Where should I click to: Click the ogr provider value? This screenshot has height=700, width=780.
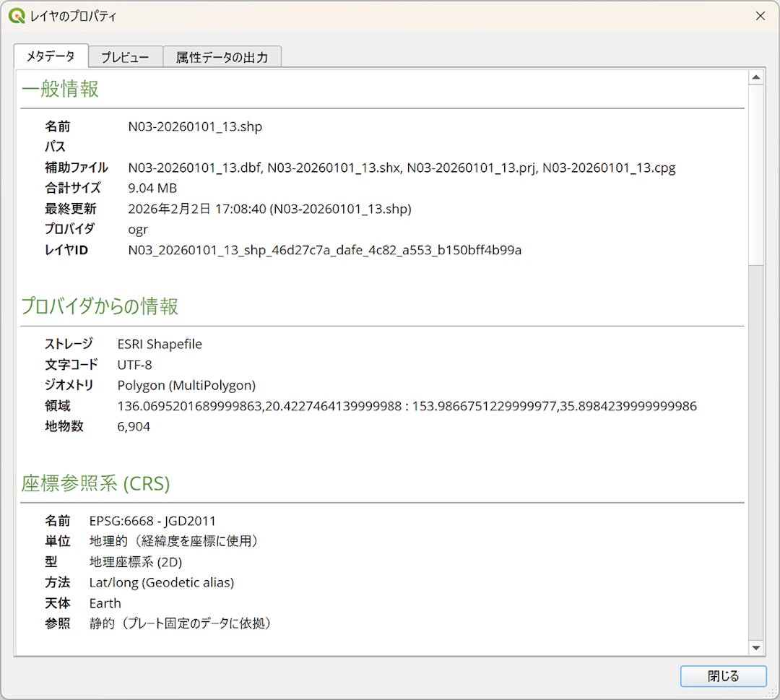coord(138,230)
